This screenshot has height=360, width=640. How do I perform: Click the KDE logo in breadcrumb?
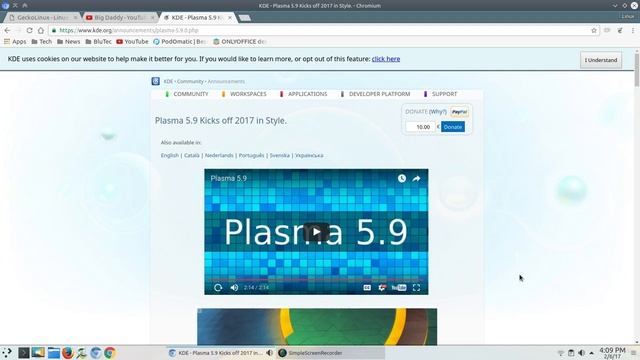(156, 81)
